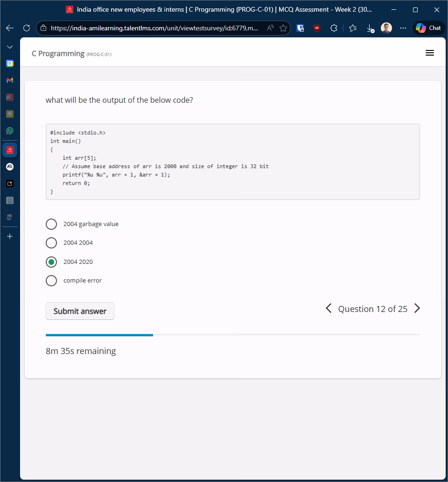Image resolution: width=448 pixels, height=482 pixels.
Task: Open browser Extensions puzzle icon
Action: 334,28
